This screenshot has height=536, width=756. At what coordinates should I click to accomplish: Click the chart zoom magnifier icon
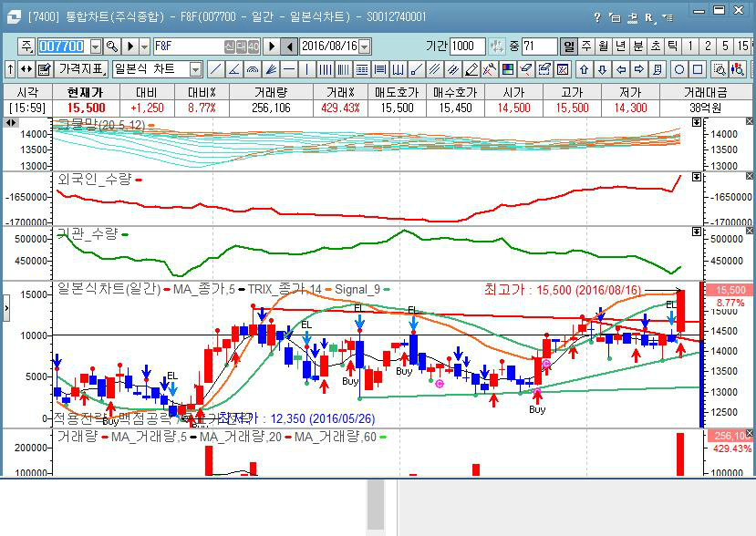(x=718, y=69)
